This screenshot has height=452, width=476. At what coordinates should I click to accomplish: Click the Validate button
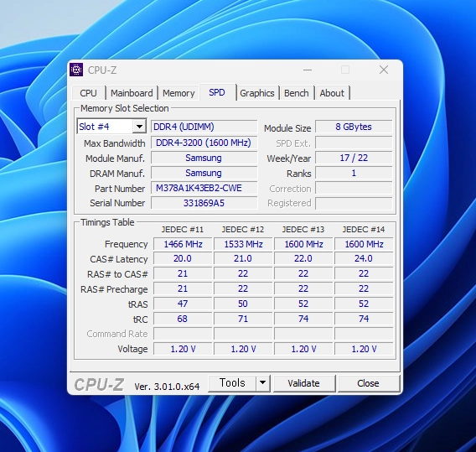pos(304,383)
